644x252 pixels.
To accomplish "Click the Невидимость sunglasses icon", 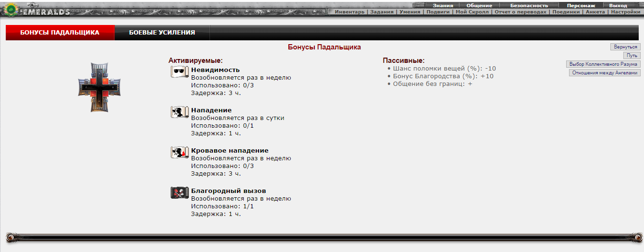I will (x=179, y=72).
